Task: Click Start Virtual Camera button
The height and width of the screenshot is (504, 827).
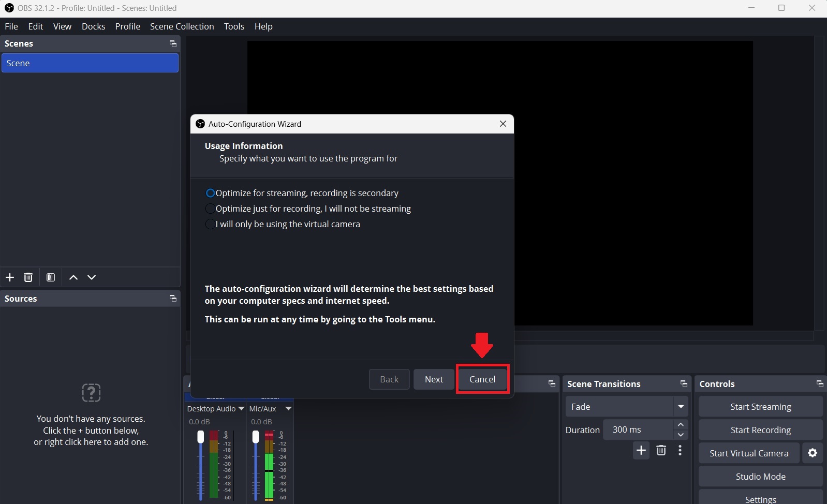Action: [x=749, y=453]
